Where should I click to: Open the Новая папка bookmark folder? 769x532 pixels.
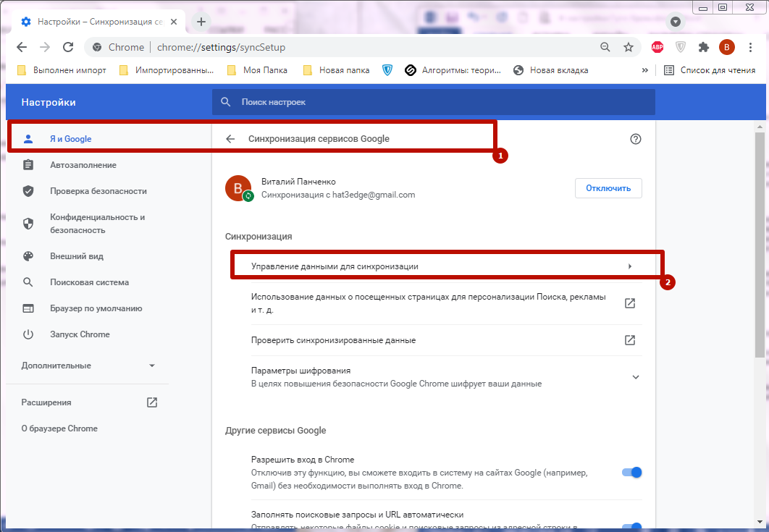pos(337,70)
